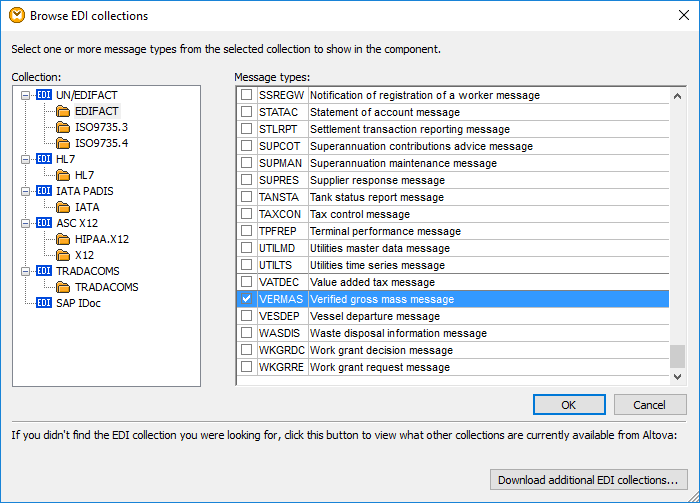
Task: Collapse the HL7 collection node
Action: (24, 159)
